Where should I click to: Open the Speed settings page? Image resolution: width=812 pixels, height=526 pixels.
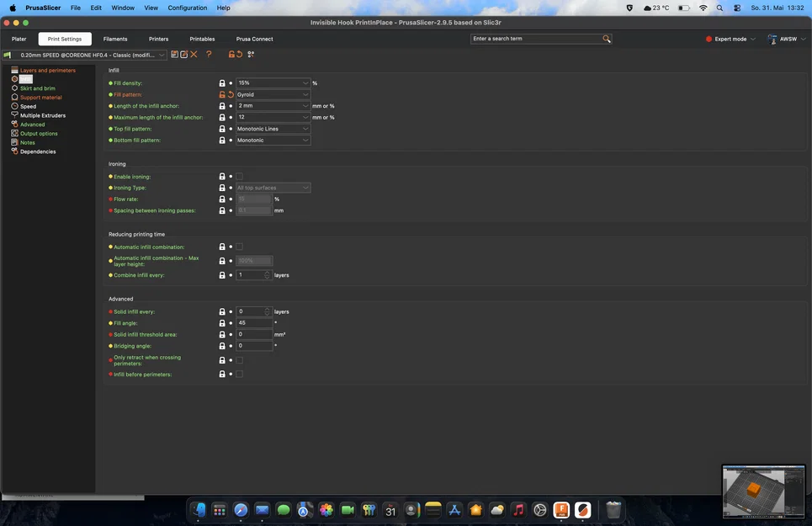(28, 107)
